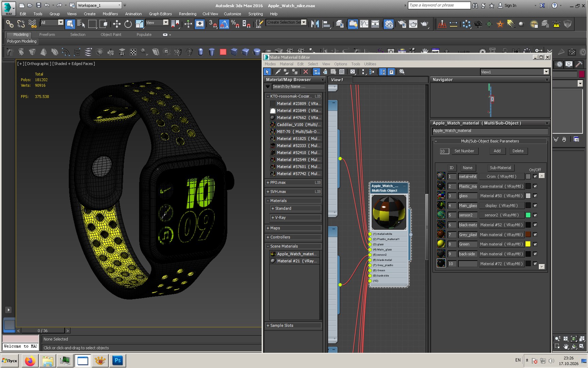Click the Select by Name icon
The width and height of the screenshot is (588, 368).
[81, 24]
